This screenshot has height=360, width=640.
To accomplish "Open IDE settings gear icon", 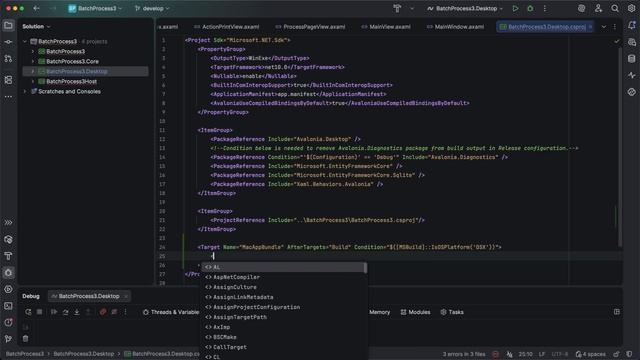I will [631, 8].
